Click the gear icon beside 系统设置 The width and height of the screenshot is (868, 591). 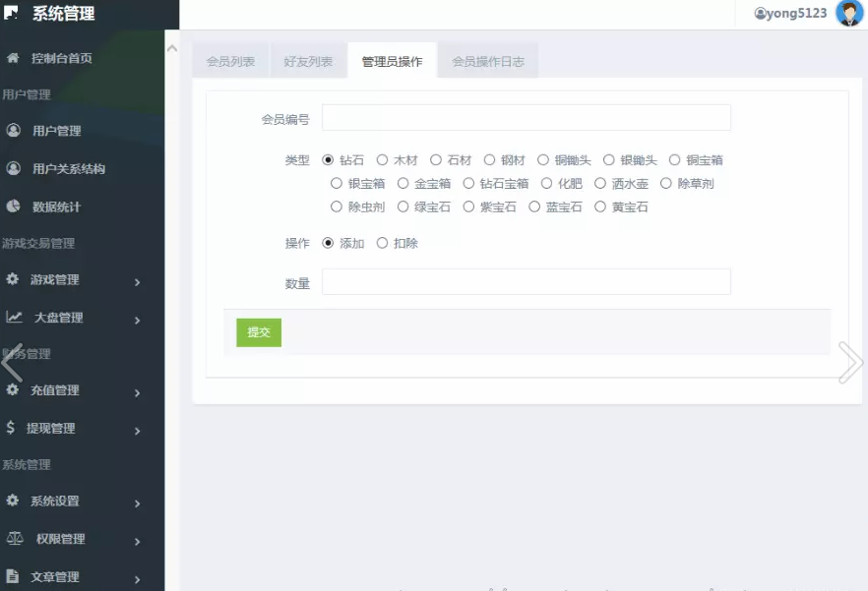pos(12,501)
